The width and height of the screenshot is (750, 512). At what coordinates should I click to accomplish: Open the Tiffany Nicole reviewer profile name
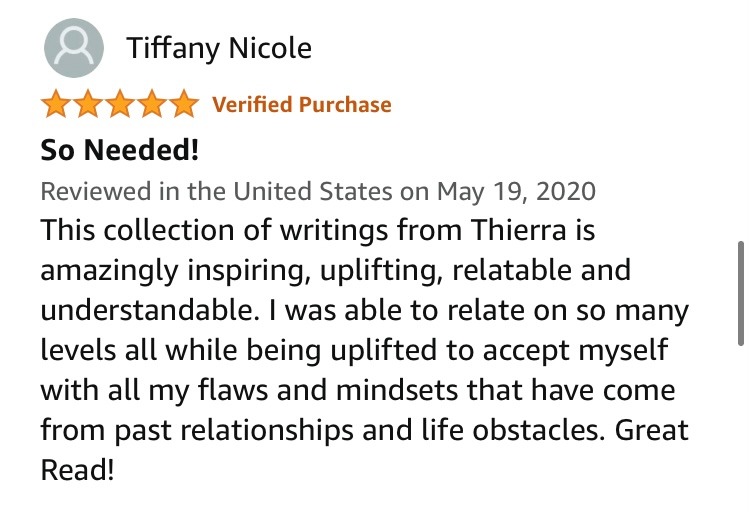219,49
